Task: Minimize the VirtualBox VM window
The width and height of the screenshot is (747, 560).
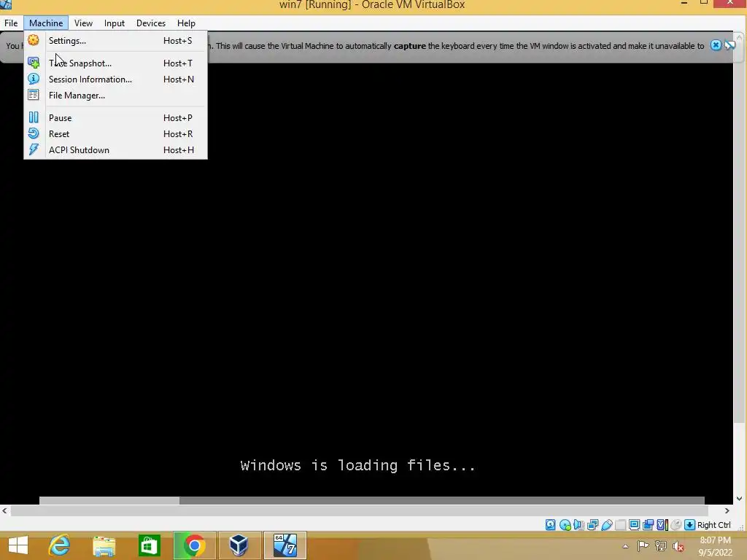Action: tap(684, 4)
